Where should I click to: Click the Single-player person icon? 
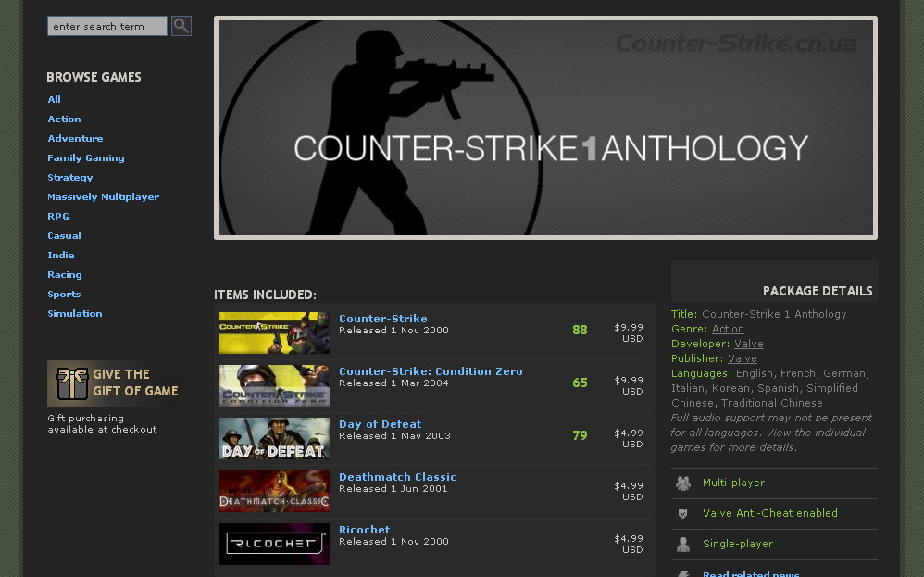point(683,544)
